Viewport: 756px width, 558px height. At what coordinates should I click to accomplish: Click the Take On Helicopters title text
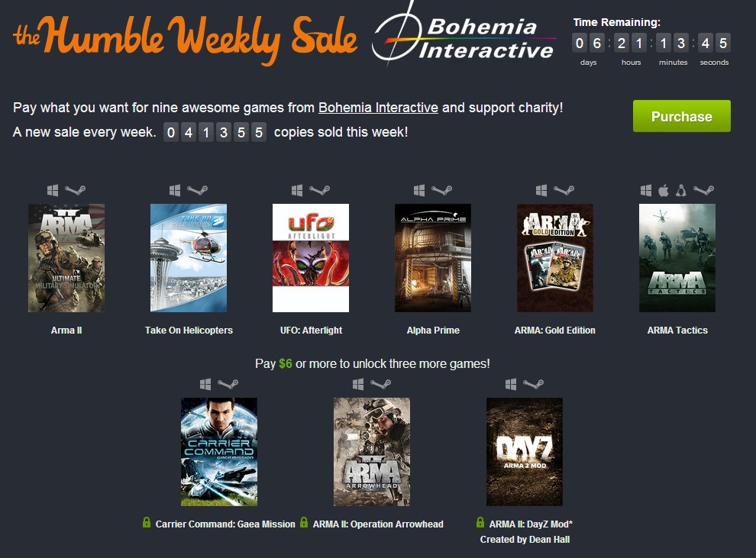(x=189, y=330)
